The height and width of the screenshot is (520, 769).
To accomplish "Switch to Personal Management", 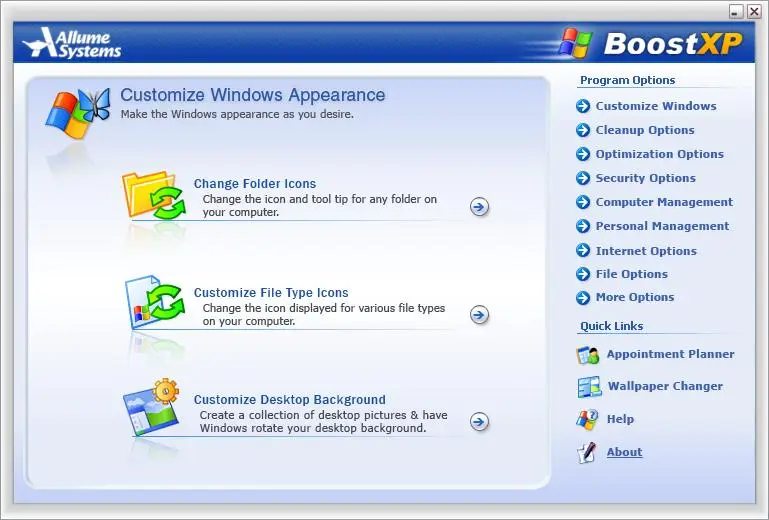I will 662,226.
